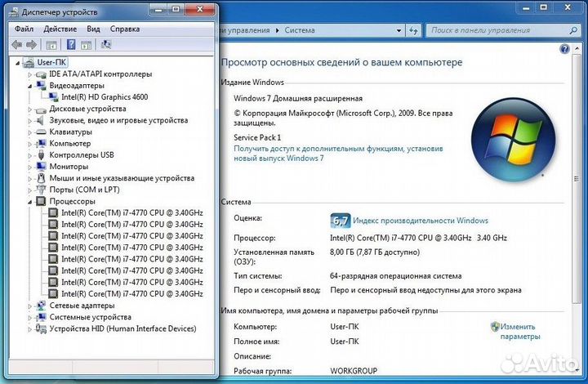The width and height of the screenshot is (588, 384).
Task: Click the Получить доступ к дополнительным функциям link
Action: [x=338, y=154]
